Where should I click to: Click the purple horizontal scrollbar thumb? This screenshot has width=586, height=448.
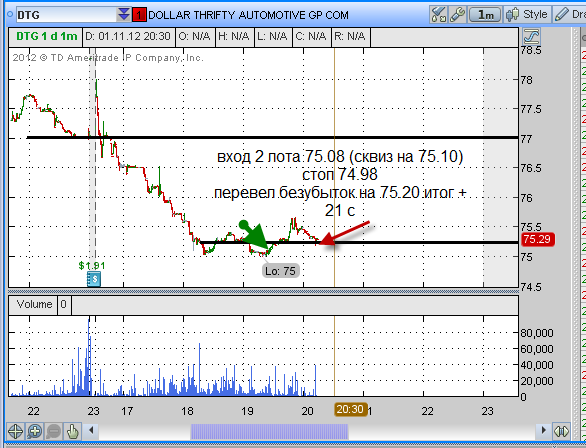(269, 431)
